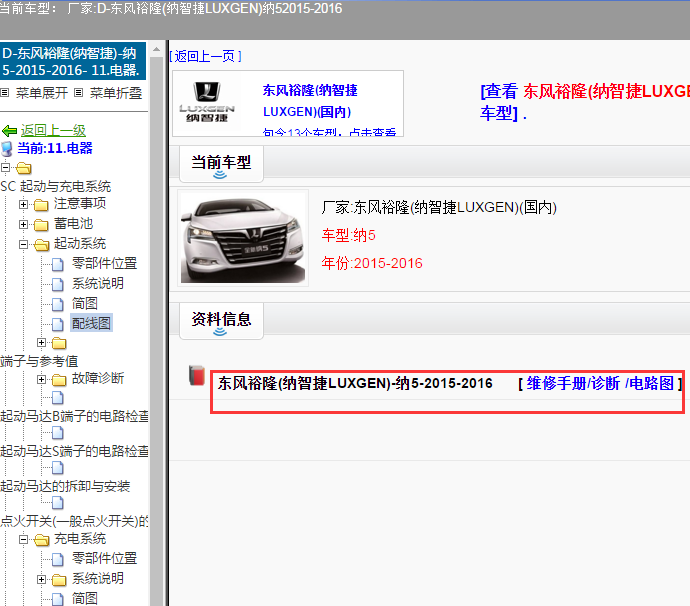Click page icon above 起动马达S端子的电路检查
690x606 pixels.
point(58,433)
